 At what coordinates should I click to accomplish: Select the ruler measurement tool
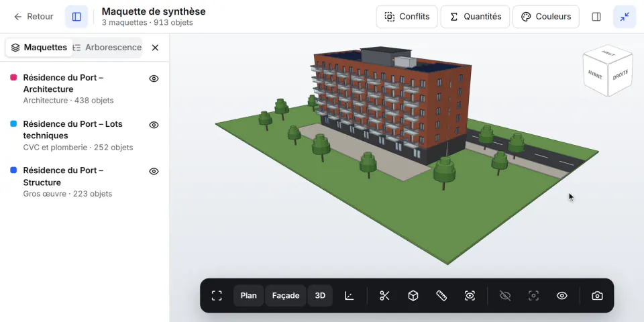441,296
